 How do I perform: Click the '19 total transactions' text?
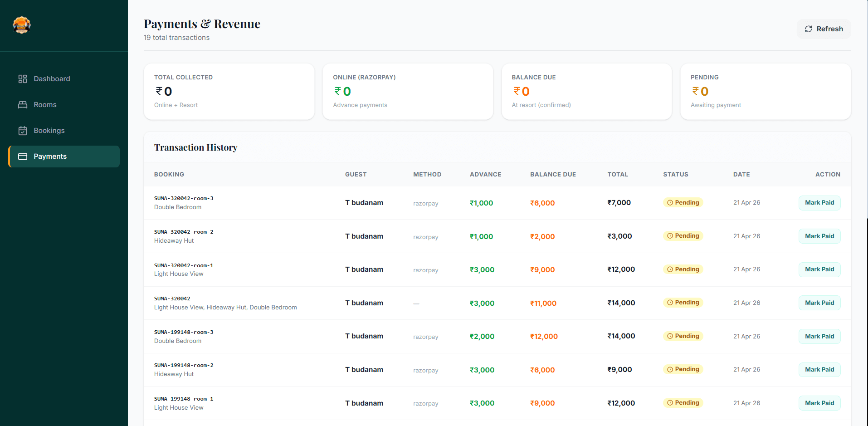(x=176, y=38)
